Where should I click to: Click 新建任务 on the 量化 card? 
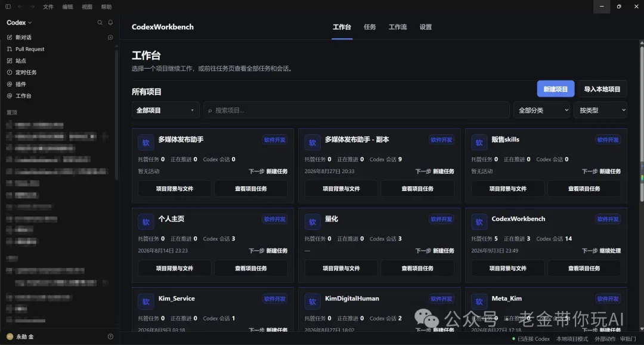pyautogui.click(x=444, y=251)
